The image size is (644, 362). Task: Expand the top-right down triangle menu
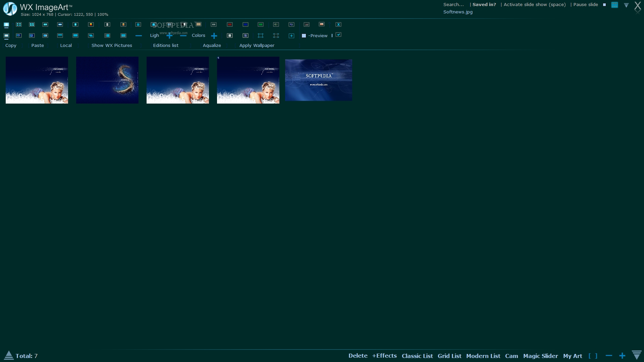pos(626,5)
